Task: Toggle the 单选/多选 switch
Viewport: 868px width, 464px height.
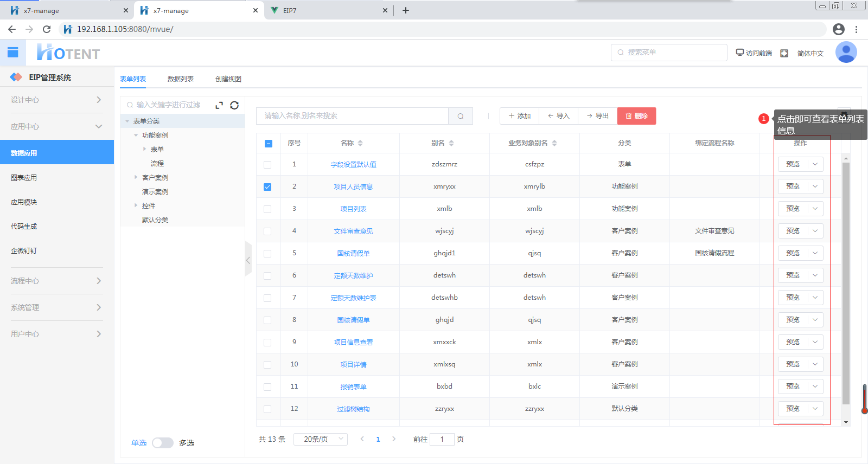Action: click(162, 443)
